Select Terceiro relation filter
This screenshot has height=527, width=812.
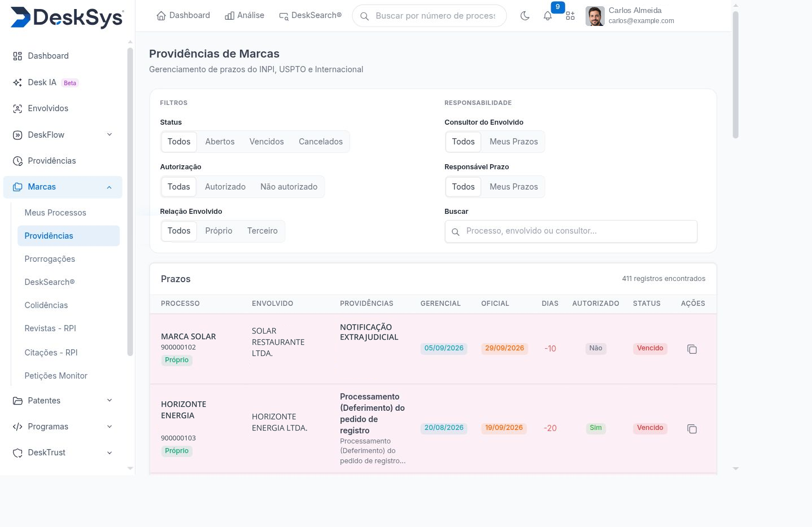[263, 231]
